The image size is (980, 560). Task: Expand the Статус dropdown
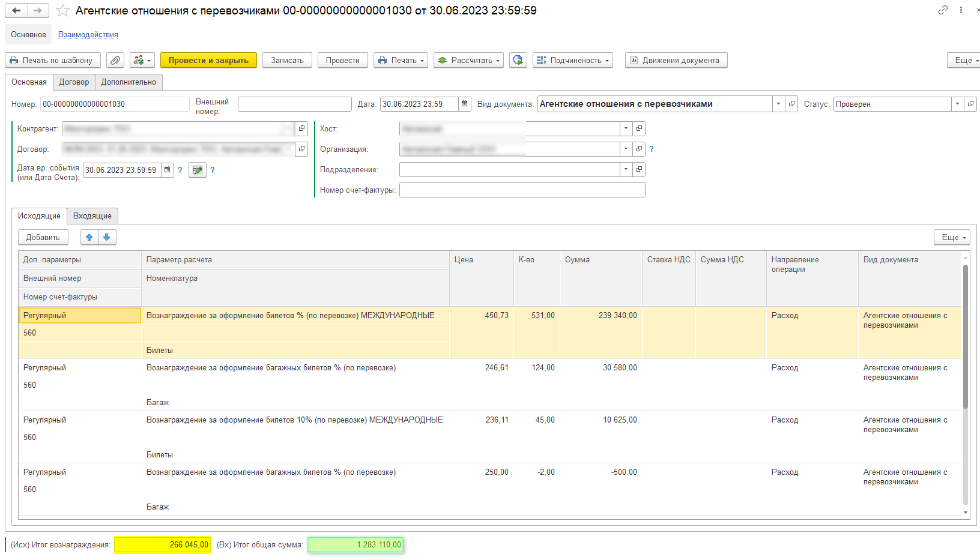(x=957, y=104)
